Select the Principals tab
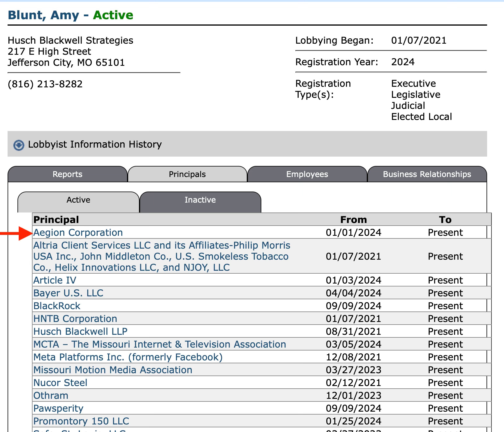 coord(187,174)
